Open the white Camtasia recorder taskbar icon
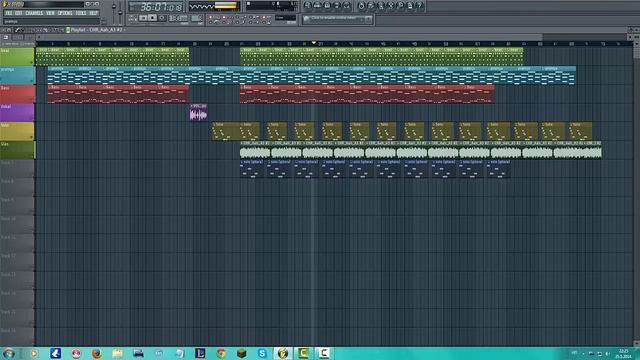 click(x=324, y=353)
